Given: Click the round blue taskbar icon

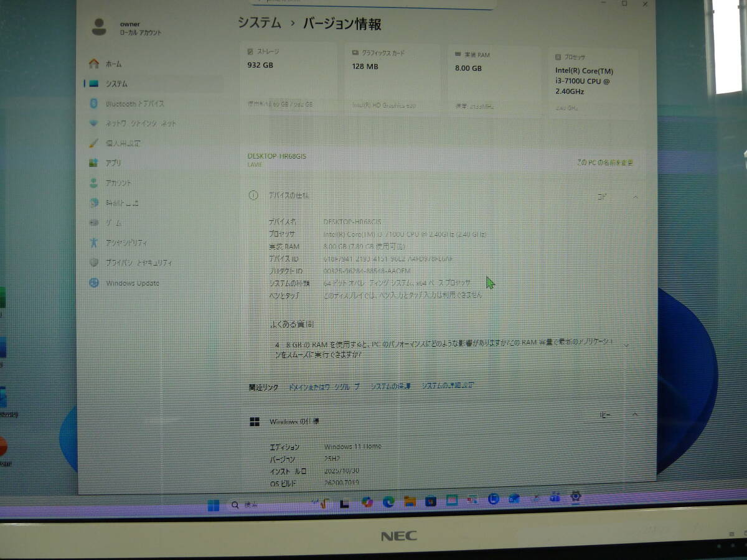Looking at the screenshot, I should [494, 499].
